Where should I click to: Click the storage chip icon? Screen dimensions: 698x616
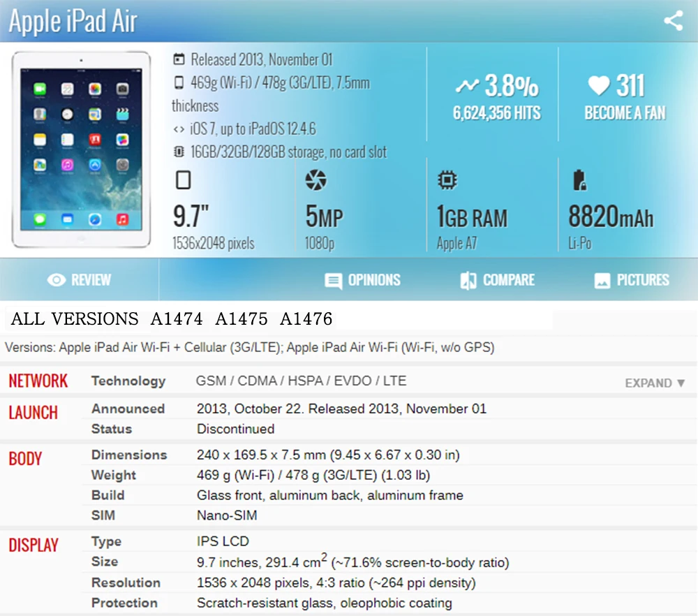(x=179, y=152)
